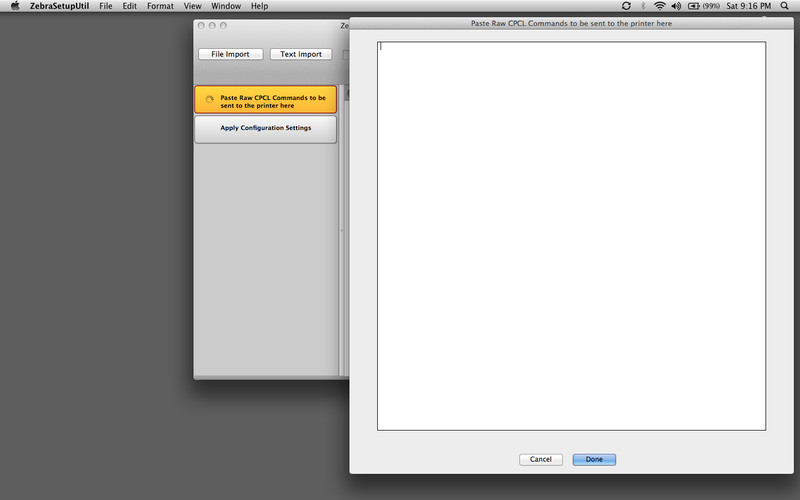
Task: Cancel the CPCL commands dialog
Action: coord(540,459)
